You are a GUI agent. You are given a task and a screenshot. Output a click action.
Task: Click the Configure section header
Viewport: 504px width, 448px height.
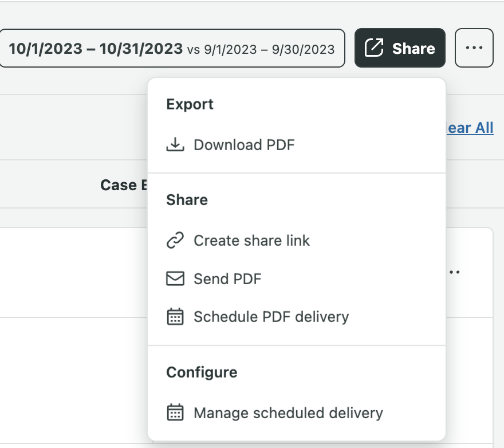coord(202,372)
